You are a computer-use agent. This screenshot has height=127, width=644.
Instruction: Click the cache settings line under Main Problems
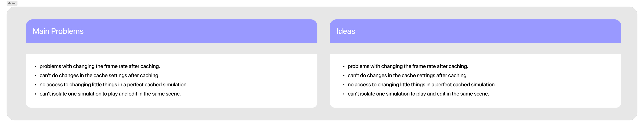coord(99,75)
